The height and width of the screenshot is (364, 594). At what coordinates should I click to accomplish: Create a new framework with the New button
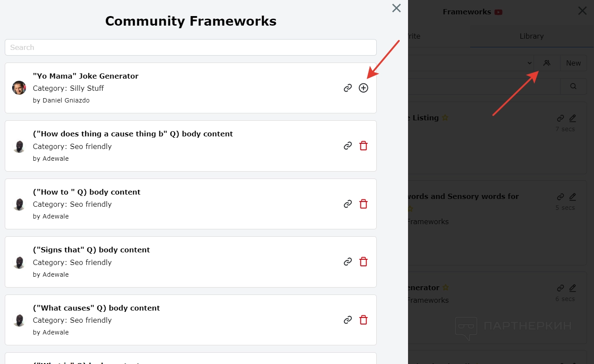(x=574, y=63)
